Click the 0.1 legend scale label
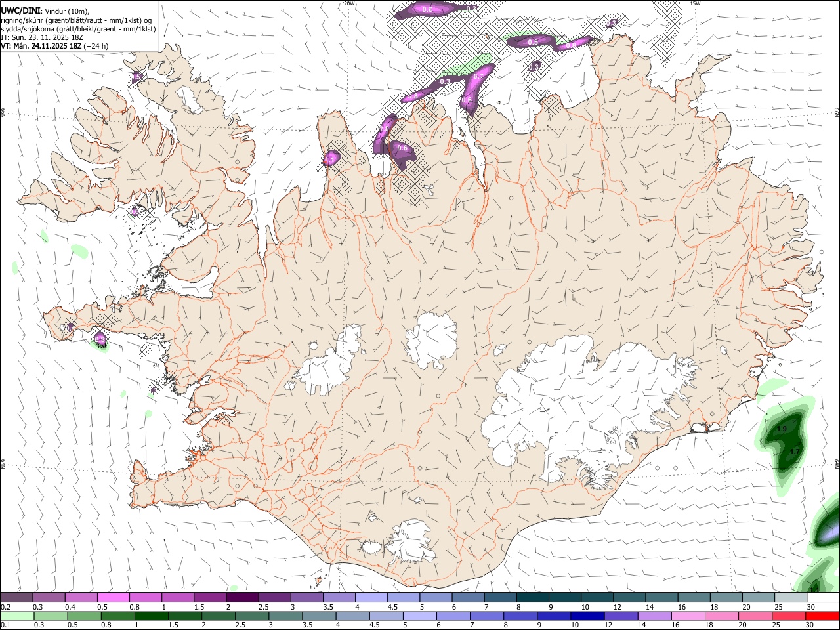The image size is (840, 630). point(5,625)
